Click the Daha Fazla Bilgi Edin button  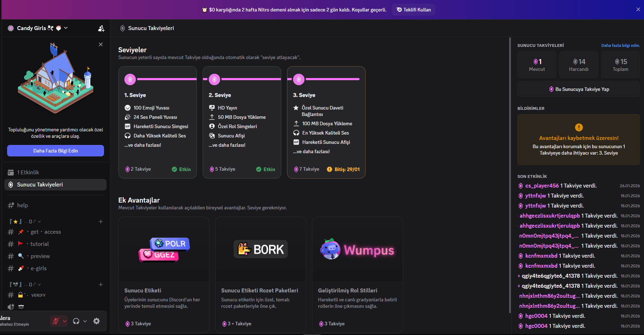pos(55,151)
